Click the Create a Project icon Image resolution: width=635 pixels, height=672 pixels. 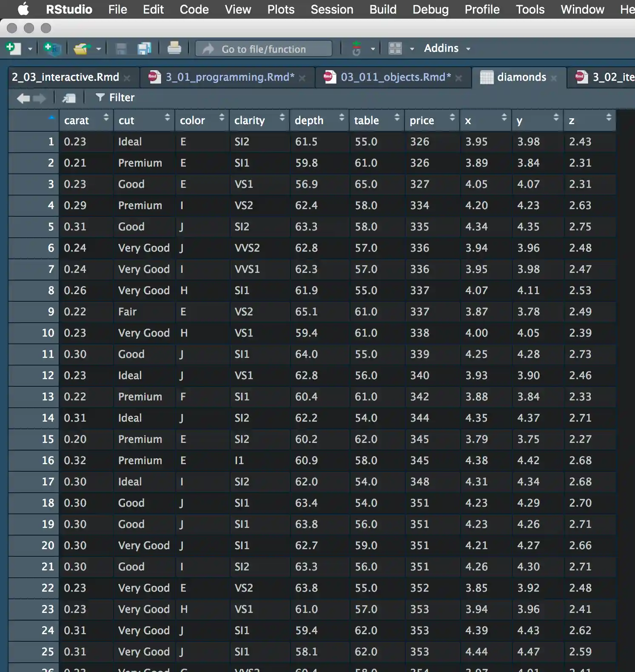[x=52, y=48]
